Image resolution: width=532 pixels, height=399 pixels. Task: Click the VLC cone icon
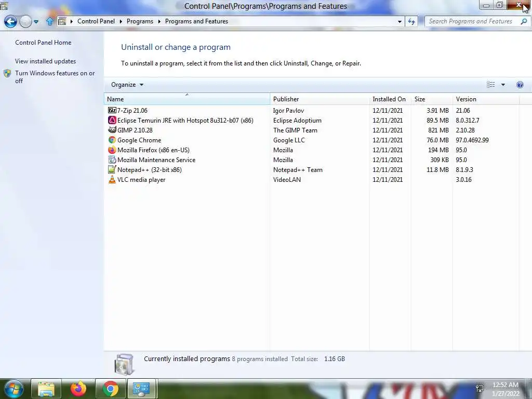point(112,179)
